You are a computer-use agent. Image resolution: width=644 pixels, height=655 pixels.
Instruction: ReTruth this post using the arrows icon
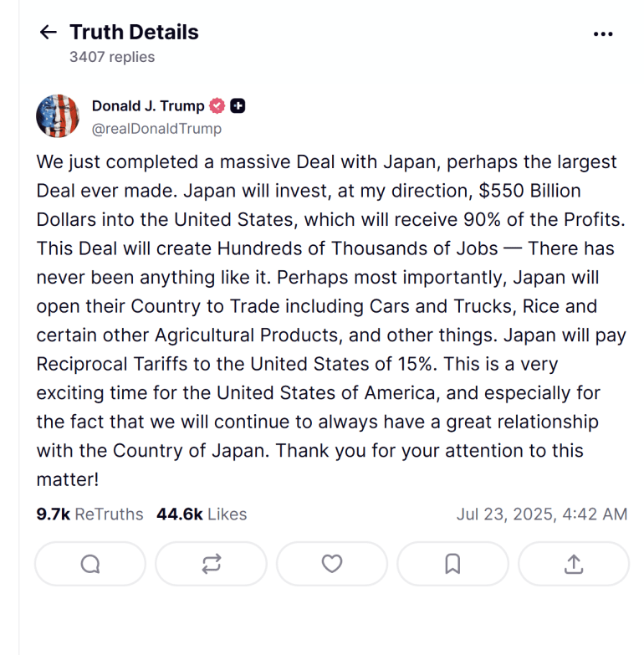pos(211,565)
